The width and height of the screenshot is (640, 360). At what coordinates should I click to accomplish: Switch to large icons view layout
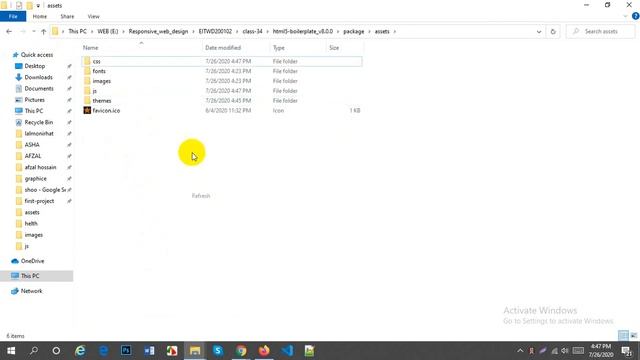[x=633, y=336]
